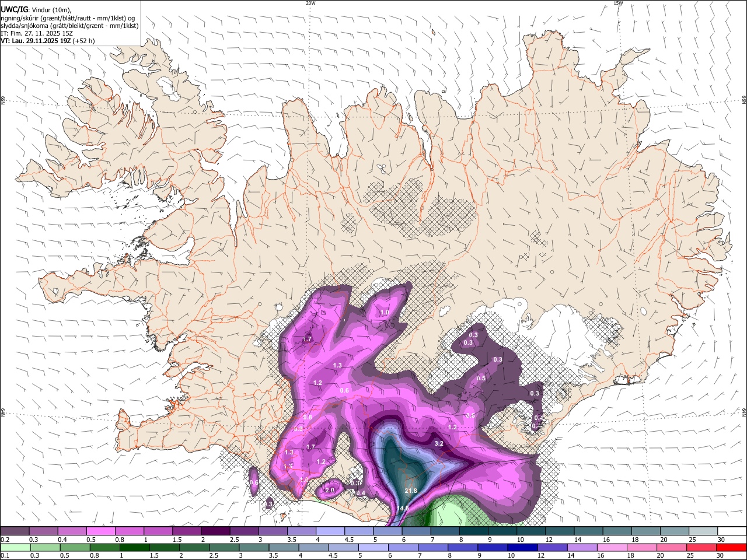This screenshot has width=747, height=560.
Task: Click the '0.2' label under upper legend
Action: point(5,539)
